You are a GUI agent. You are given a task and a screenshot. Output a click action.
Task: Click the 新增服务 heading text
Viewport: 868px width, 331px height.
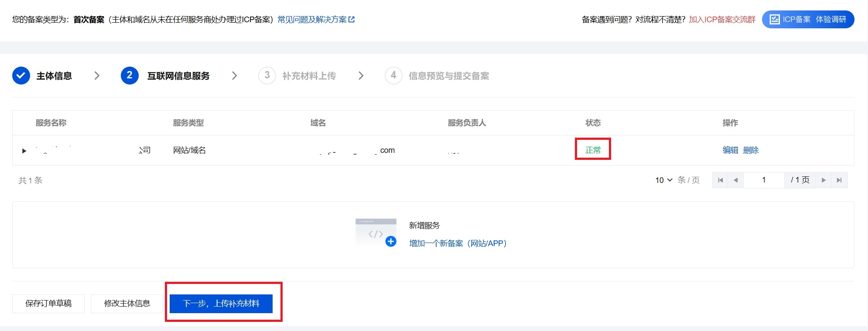coord(424,226)
